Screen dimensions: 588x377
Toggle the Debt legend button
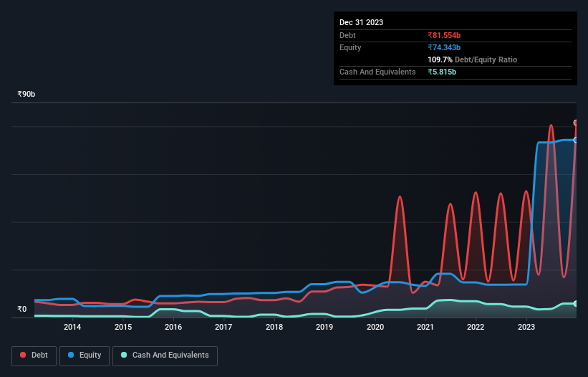click(34, 355)
